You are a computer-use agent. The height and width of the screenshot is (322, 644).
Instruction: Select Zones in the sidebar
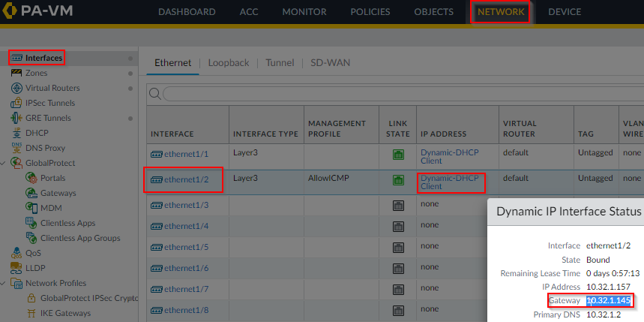pyautogui.click(x=36, y=74)
